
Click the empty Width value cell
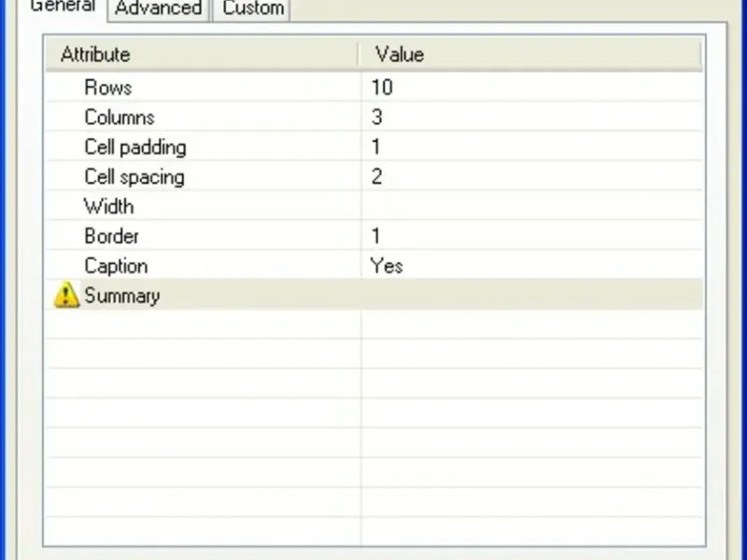pyautogui.click(x=530, y=207)
